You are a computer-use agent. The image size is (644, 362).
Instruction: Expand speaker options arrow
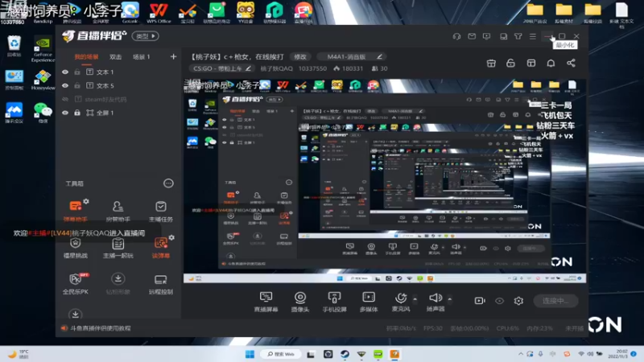pos(450,298)
